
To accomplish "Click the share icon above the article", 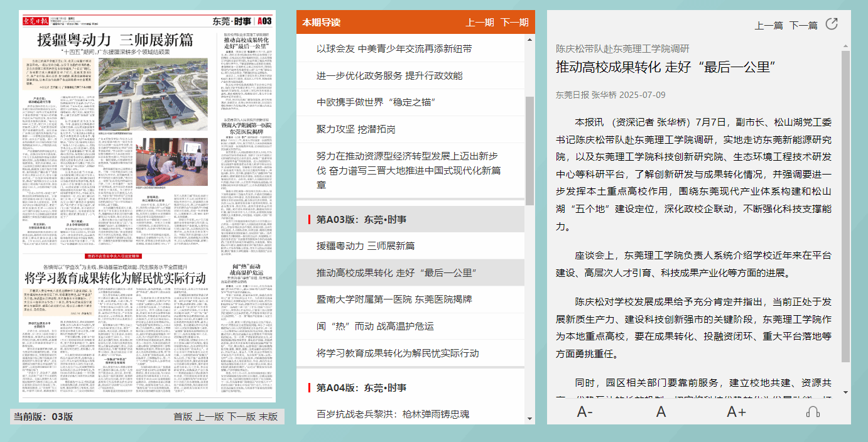I will (x=832, y=24).
